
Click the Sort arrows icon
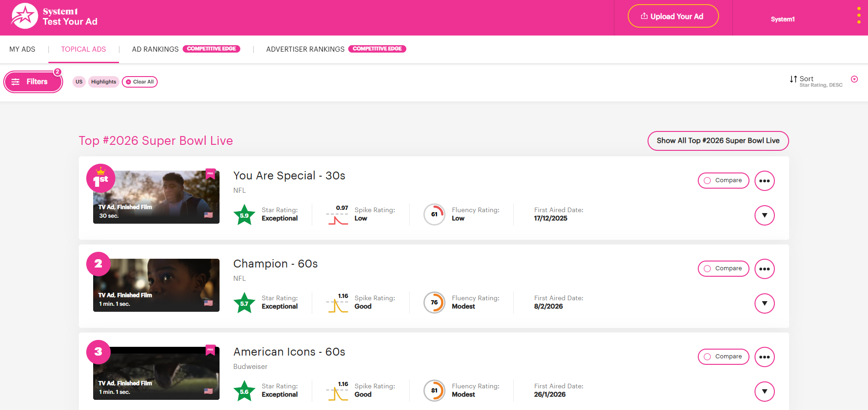tap(793, 79)
